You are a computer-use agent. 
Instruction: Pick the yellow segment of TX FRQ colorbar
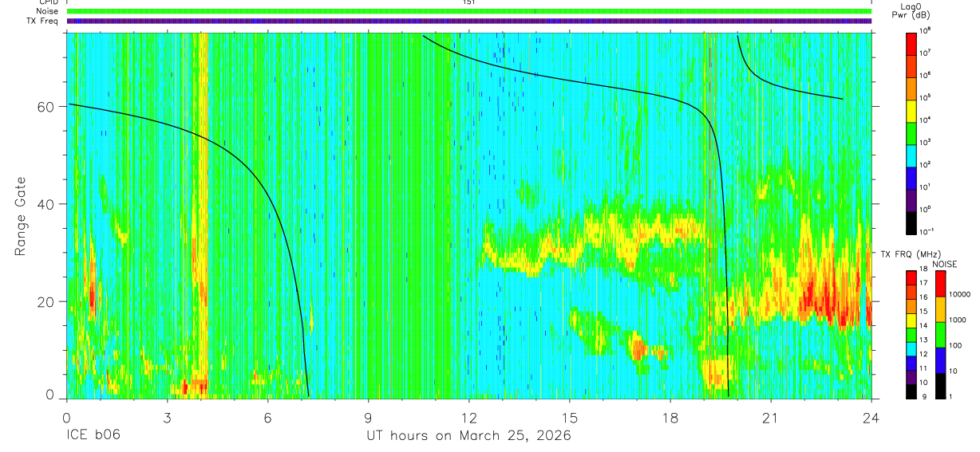point(911,320)
